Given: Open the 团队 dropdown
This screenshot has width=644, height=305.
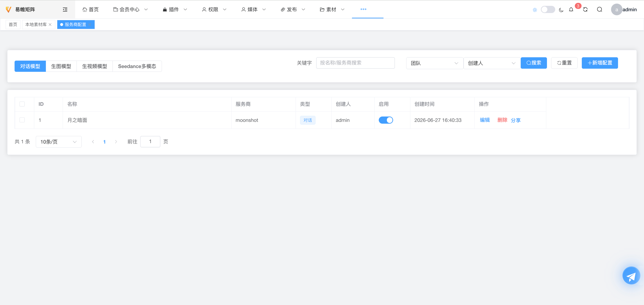Looking at the screenshot, I should [x=434, y=63].
